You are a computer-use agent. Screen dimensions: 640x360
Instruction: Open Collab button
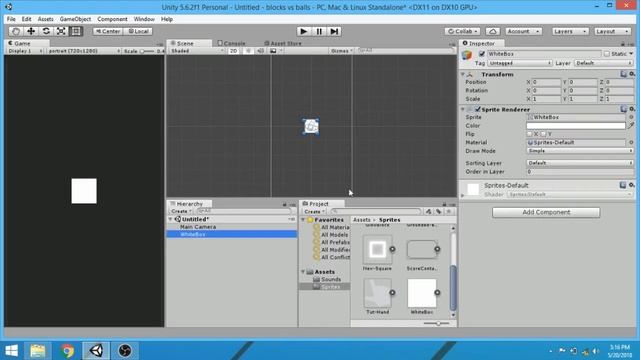[x=462, y=31]
